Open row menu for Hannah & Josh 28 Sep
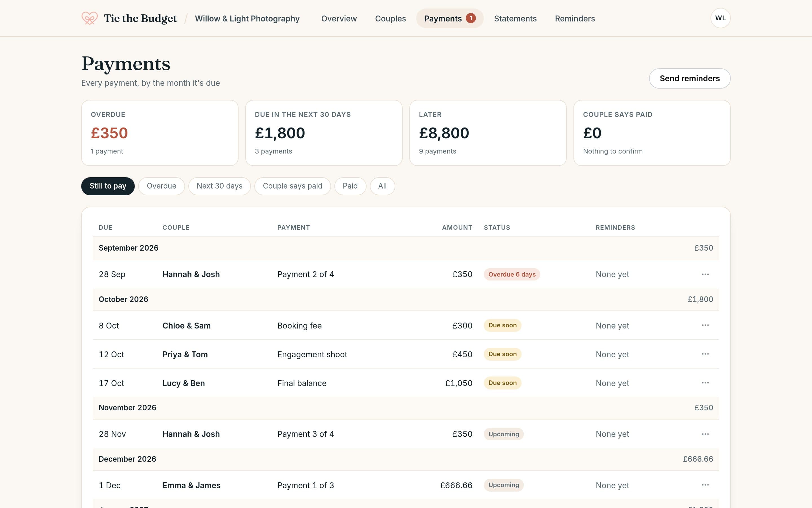The width and height of the screenshot is (812, 508). point(705,274)
